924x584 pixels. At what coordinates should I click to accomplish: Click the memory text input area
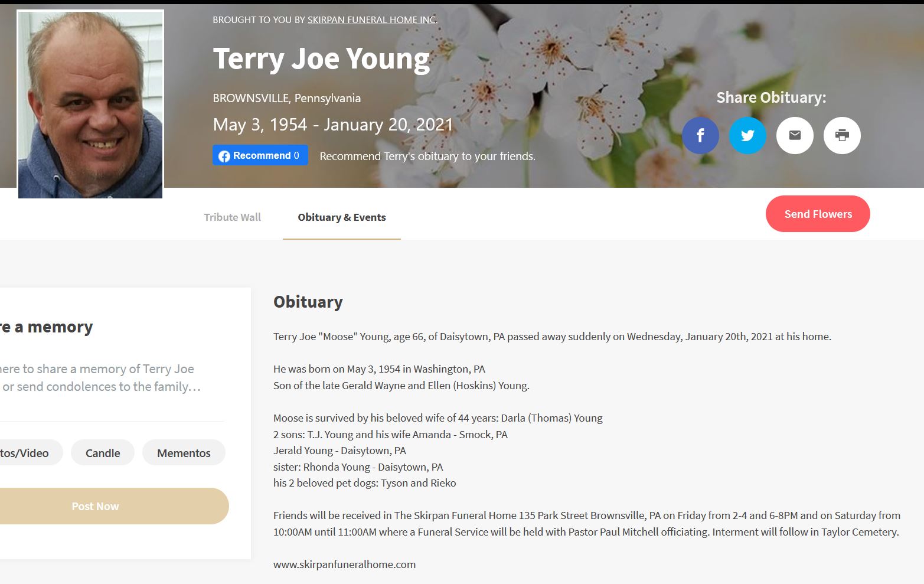pos(100,378)
